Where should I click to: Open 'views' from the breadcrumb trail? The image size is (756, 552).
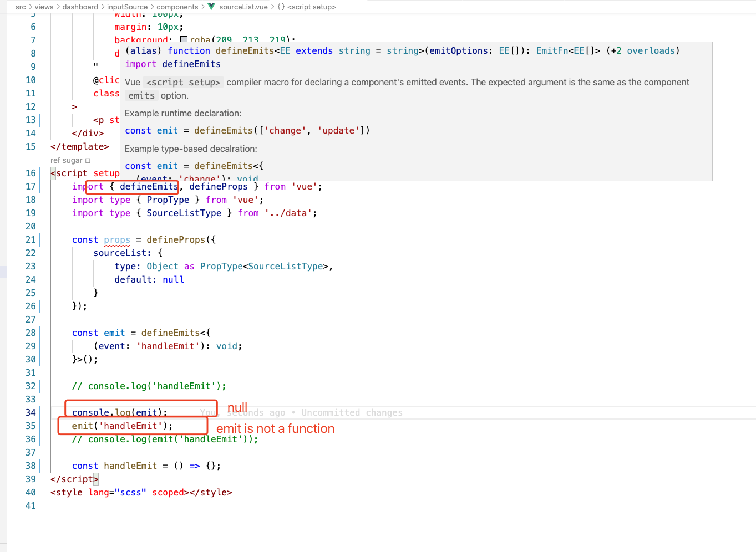coord(44,7)
